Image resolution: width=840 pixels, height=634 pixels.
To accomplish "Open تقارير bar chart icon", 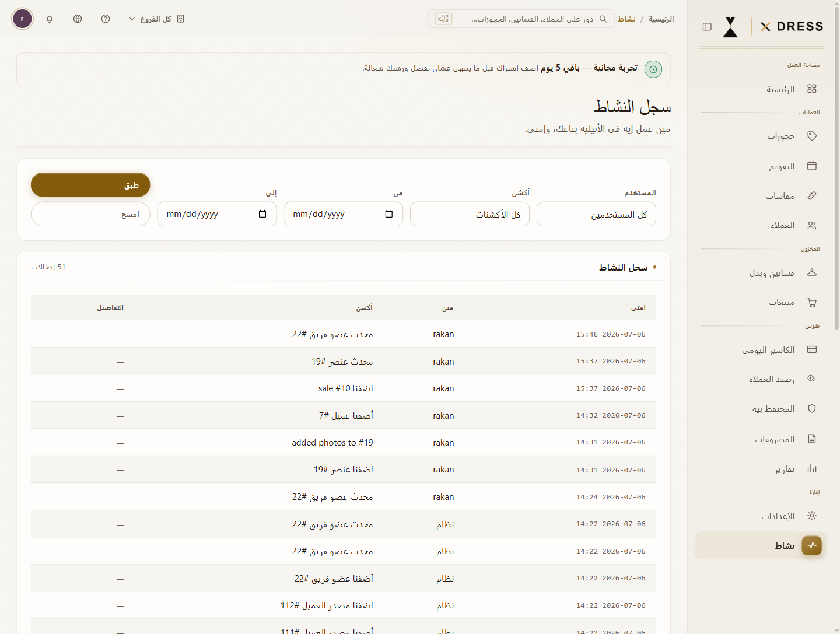I will [x=812, y=468].
